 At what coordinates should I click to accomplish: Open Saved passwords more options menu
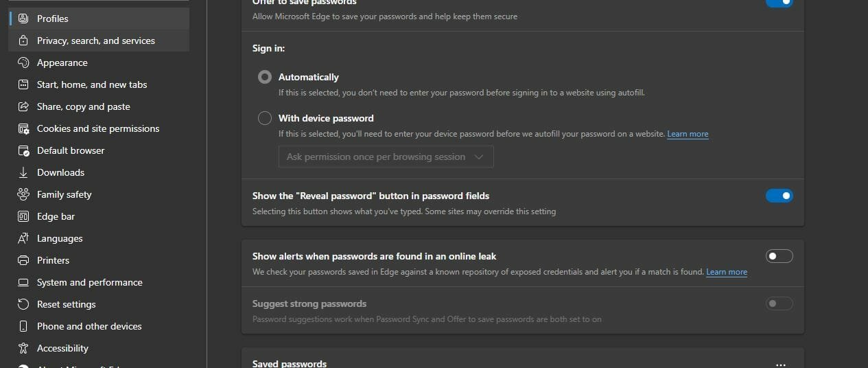point(780,365)
